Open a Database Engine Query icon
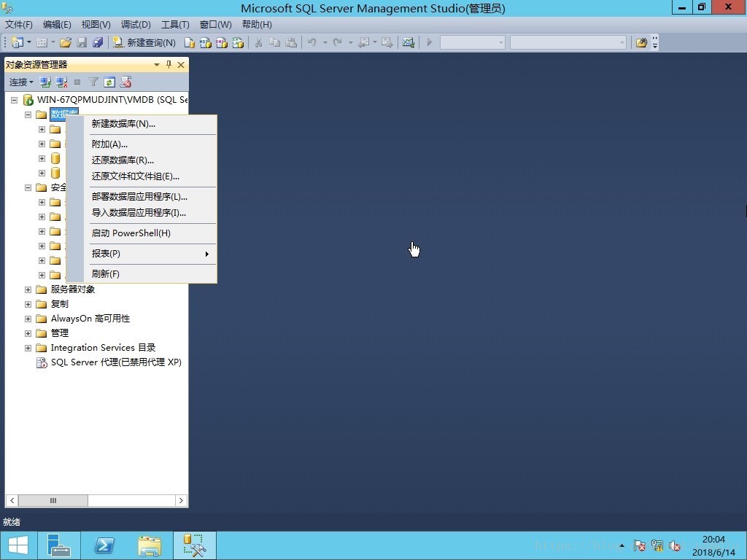The height and width of the screenshot is (560, 747). [189, 42]
